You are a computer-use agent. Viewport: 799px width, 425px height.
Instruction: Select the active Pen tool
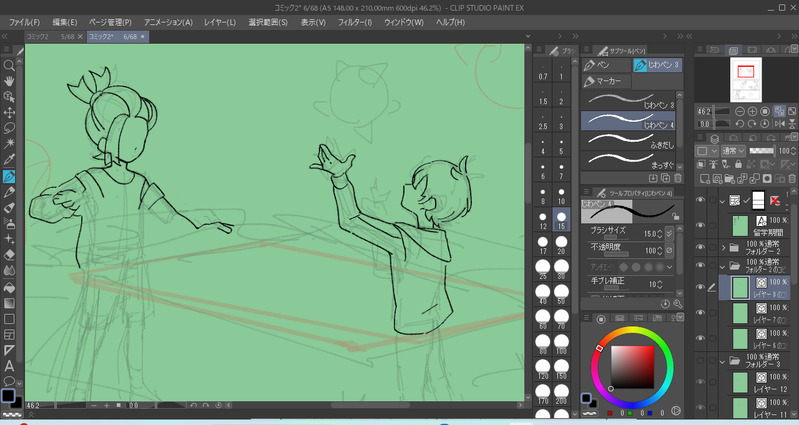(9, 176)
